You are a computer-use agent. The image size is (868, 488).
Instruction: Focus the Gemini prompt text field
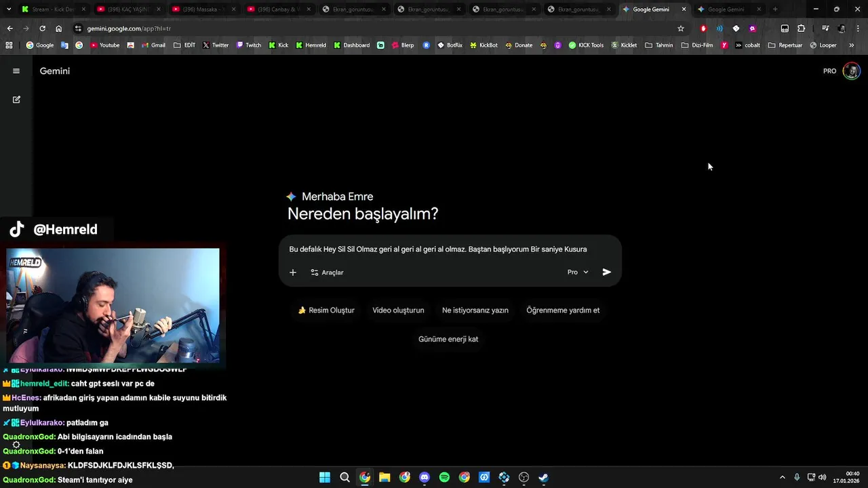tap(438, 249)
